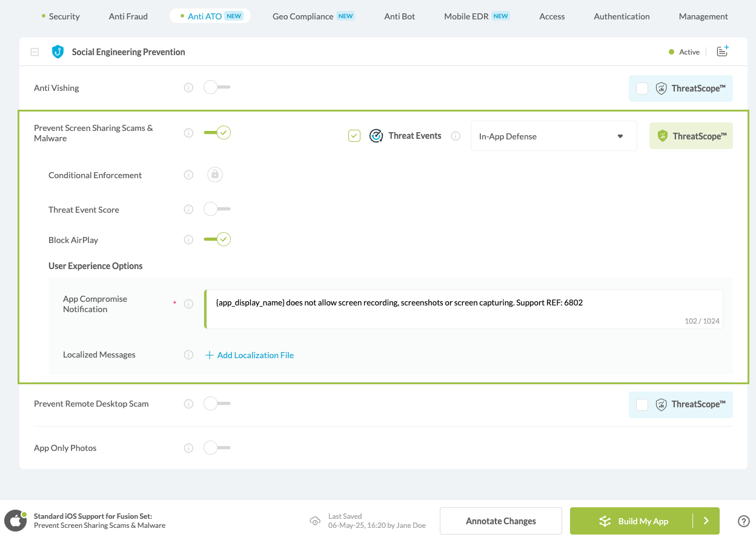Collapse the Social Engineering Prevention section
This screenshot has height=540, width=756.
35,52
